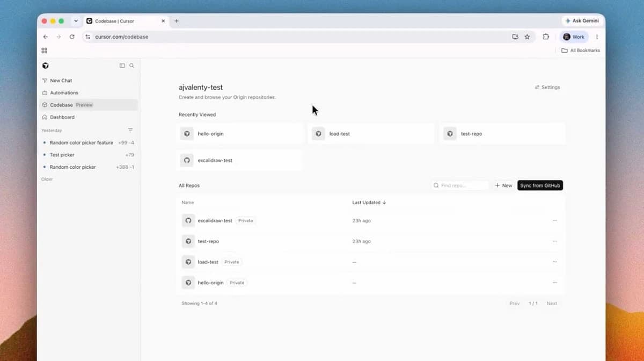Image resolution: width=644 pixels, height=361 pixels.
Task: Open test-repo in the All Repos table
Action: [208, 241]
